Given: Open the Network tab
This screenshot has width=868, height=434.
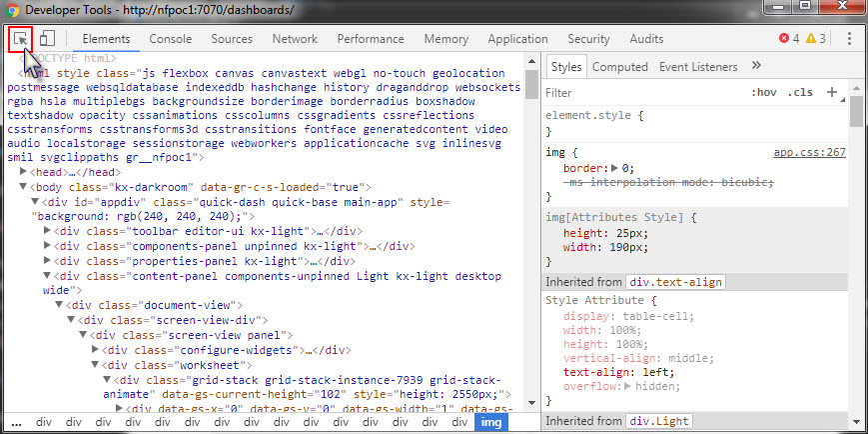Looking at the screenshot, I should click(x=295, y=39).
